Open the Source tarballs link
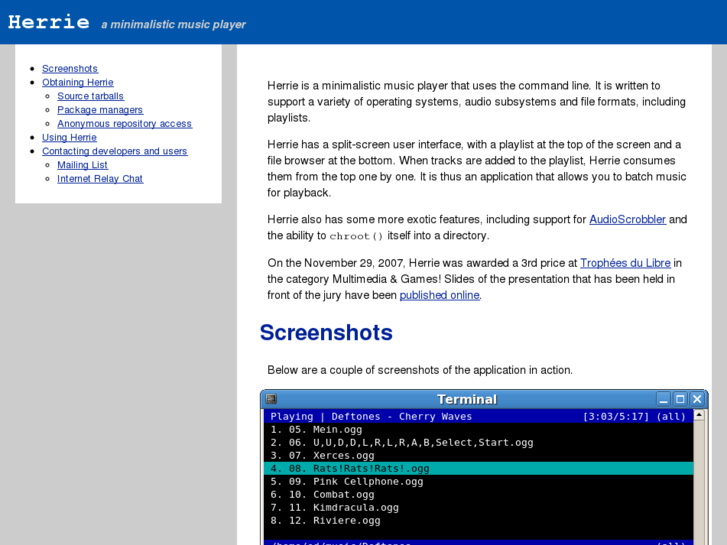This screenshot has height=545, width=727. pos(90,96)
